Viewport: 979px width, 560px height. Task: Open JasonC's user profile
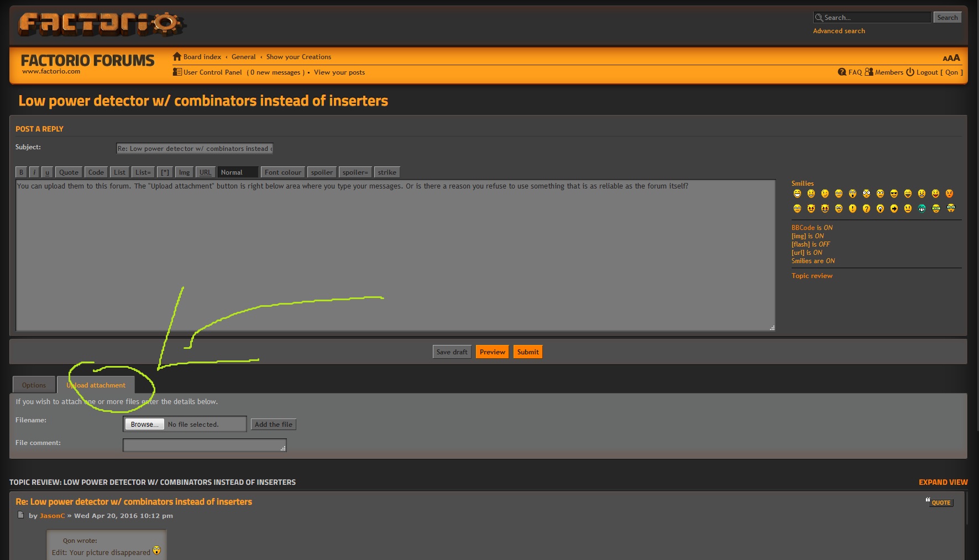pos(52,516)
